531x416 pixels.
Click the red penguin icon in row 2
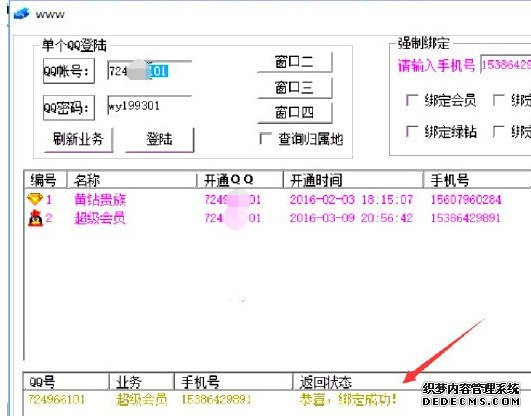pos(35,218)
